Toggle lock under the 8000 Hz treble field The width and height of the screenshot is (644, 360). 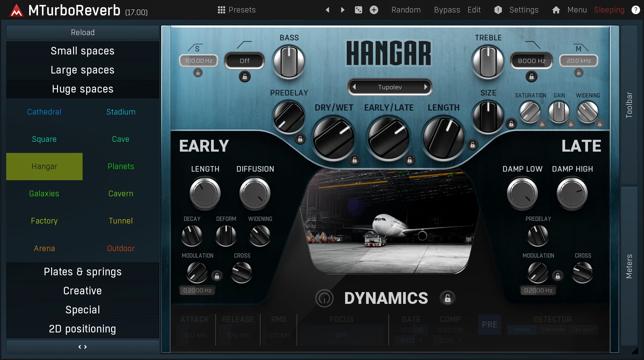pos(532,77)
